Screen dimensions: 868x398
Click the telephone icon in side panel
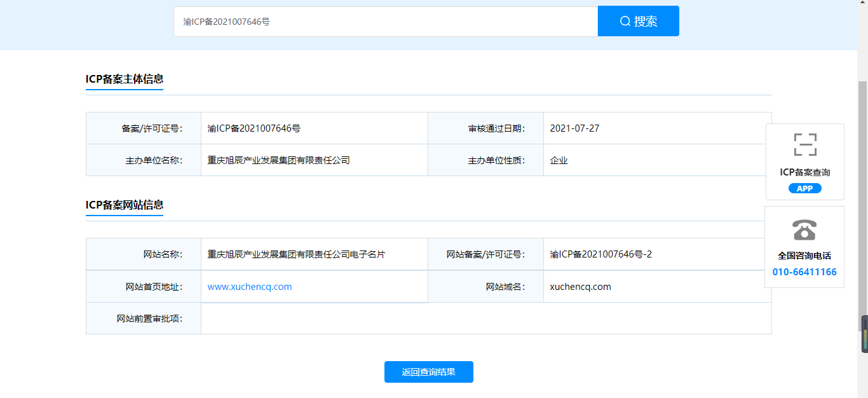pyautogui.click(x=804, y=230)
